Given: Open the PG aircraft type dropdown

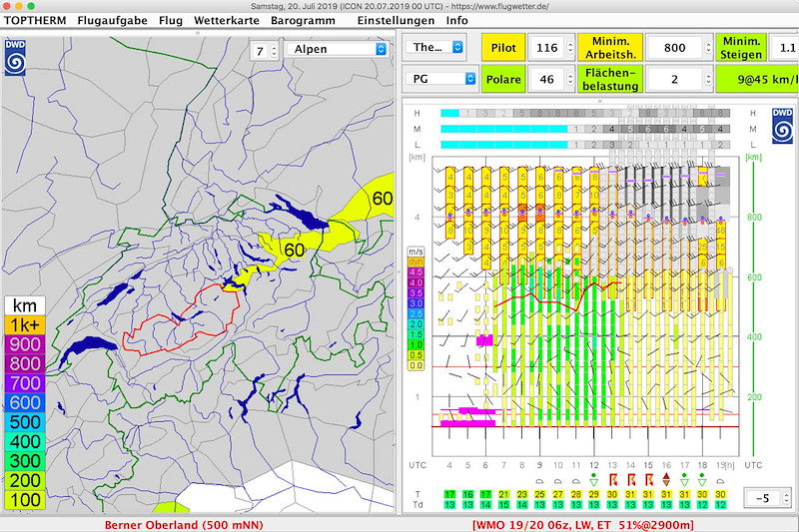Looking at the screenshot, I should [440, 79].
